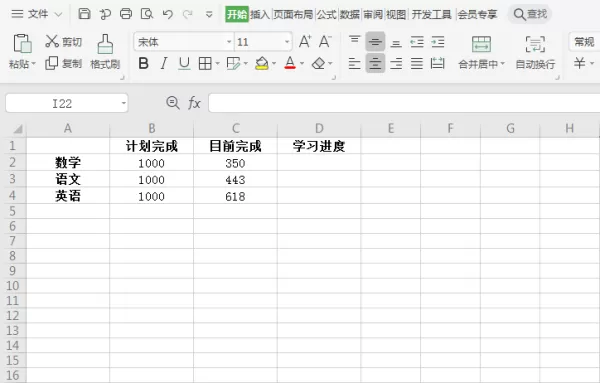Cut selection with 剪切 scissors
This screenshot has width=600, height=383.
pos(64,41)
